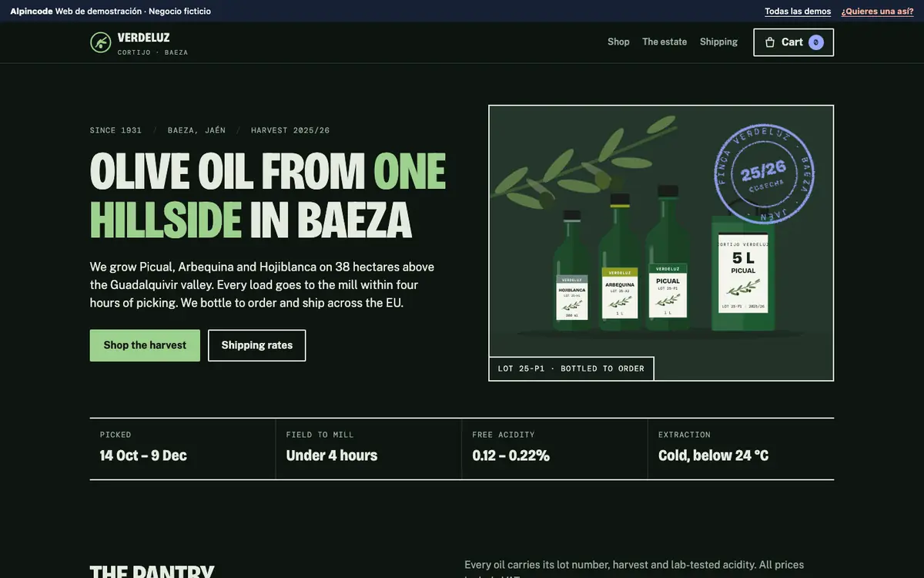Click Shop the harvest button
Screen dimensions: 924x578
(x=145, y=345)
